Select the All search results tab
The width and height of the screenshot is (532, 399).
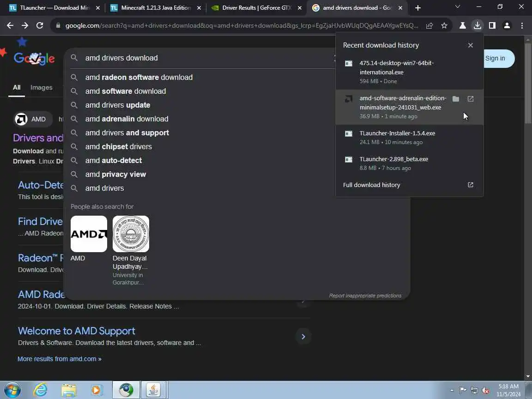click(17, 88)
